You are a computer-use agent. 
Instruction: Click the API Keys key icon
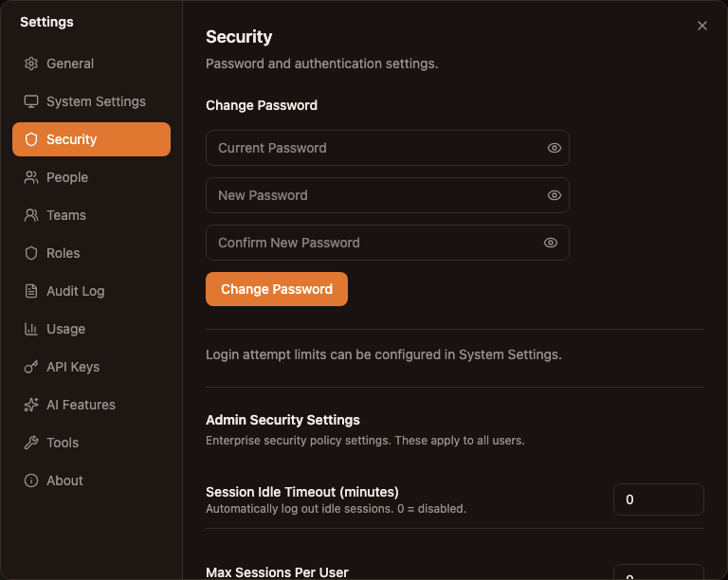31,367
